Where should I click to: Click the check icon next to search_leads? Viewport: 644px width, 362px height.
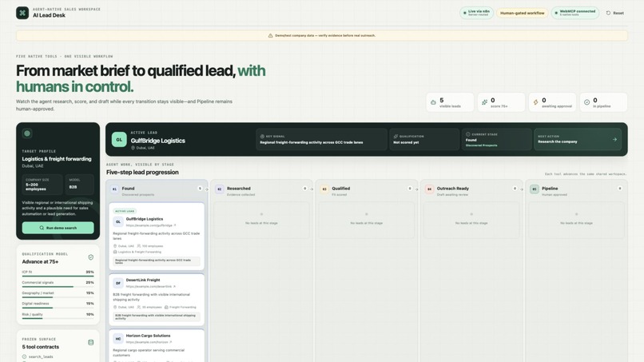click(x=24, y=356)
